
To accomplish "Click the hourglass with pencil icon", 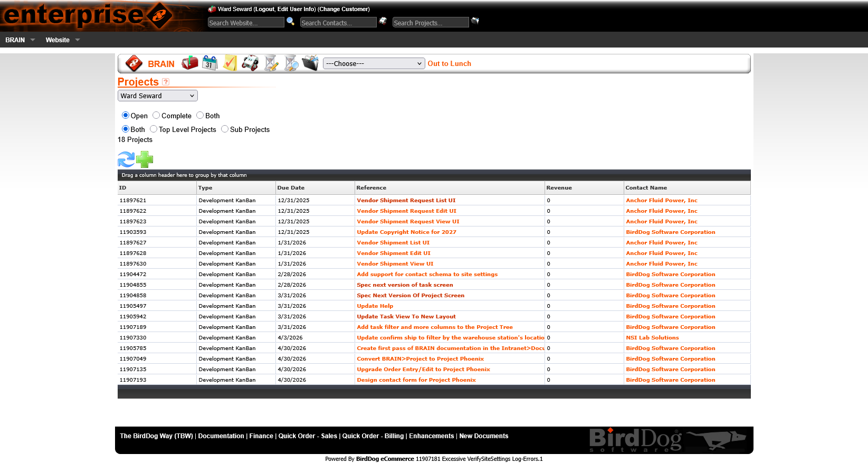I will (271, 63).
